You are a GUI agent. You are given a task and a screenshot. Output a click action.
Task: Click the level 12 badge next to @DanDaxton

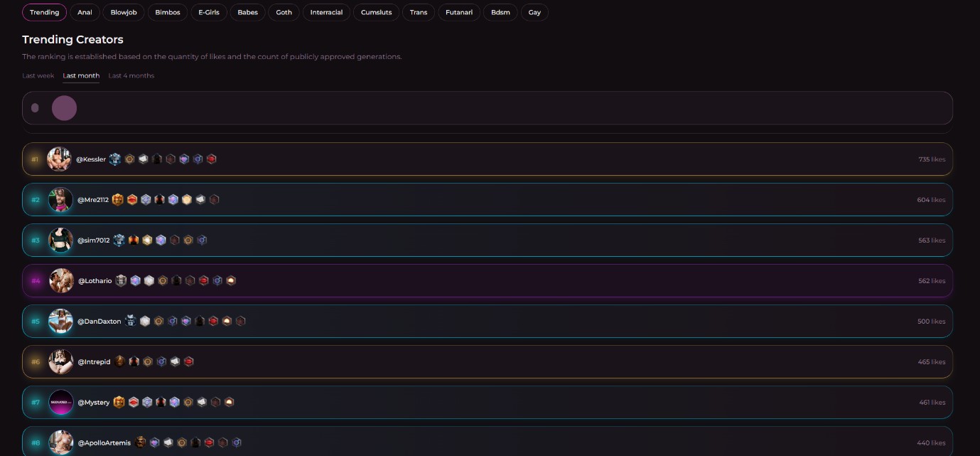[131, 322]
